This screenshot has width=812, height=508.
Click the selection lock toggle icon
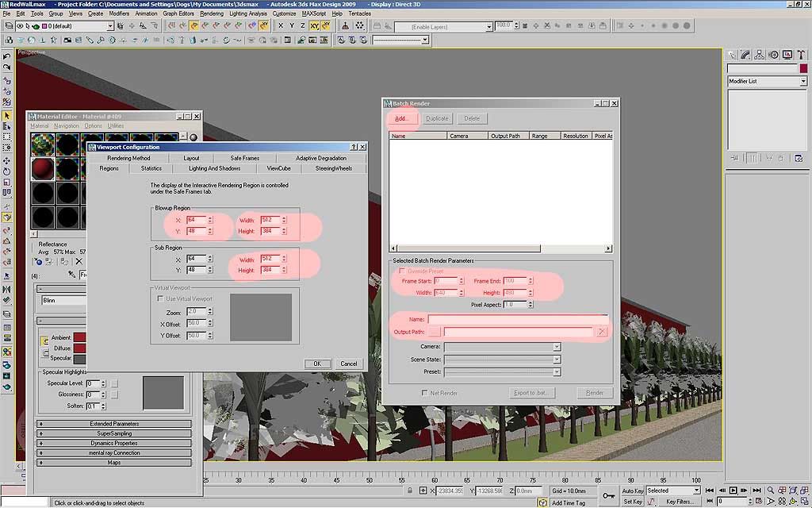tap(410, 491)
